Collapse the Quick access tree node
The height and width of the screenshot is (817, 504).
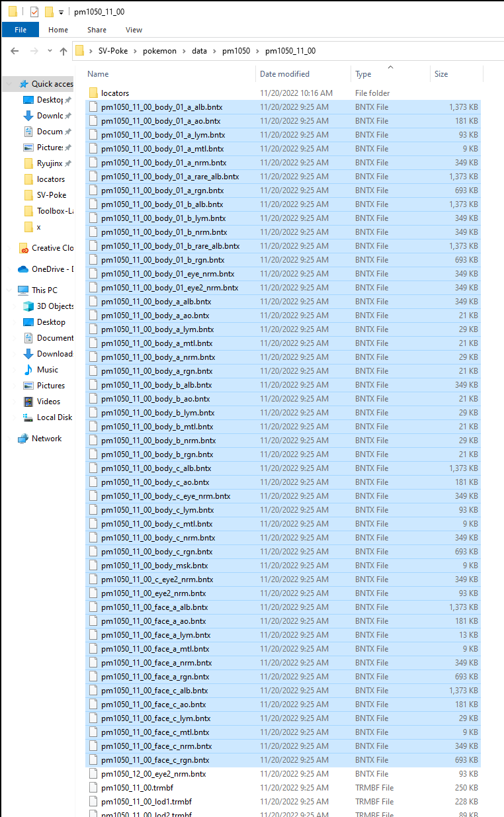(x=9, y=84)
